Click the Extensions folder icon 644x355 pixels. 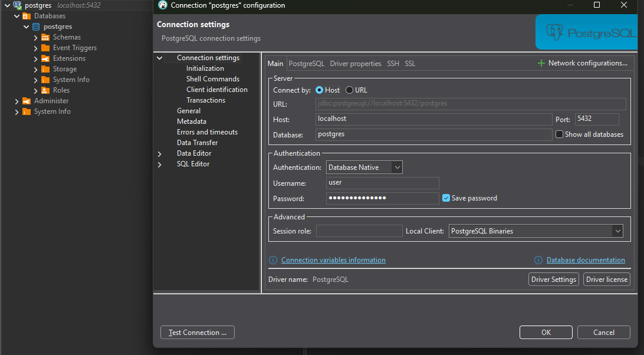[x=45, y=58]
